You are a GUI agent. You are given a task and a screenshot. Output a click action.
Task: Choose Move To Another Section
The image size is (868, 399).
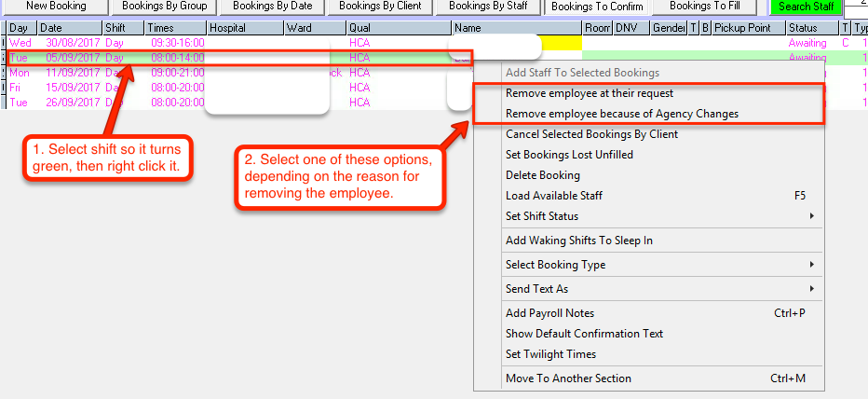click(x=568, y=378)
